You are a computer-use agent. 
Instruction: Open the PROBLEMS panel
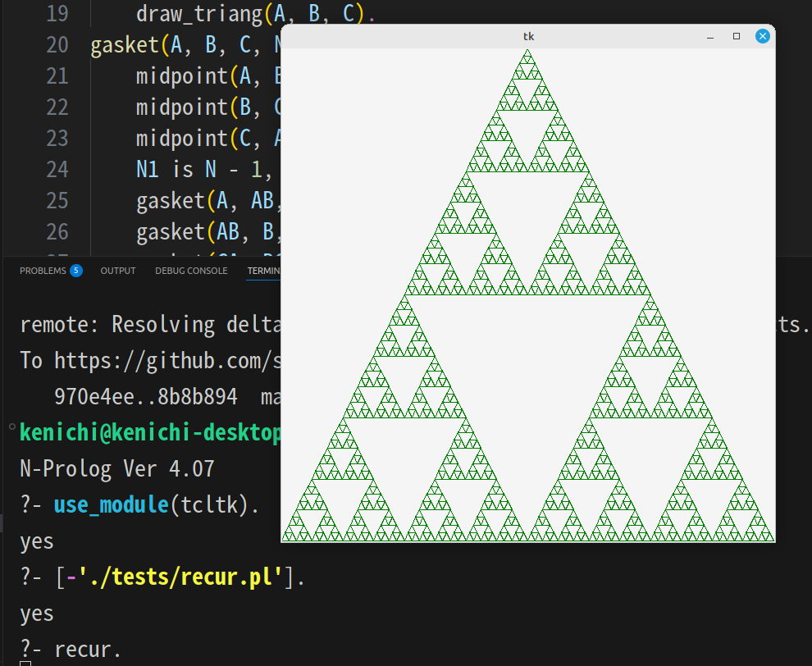(x=43, y=270)
